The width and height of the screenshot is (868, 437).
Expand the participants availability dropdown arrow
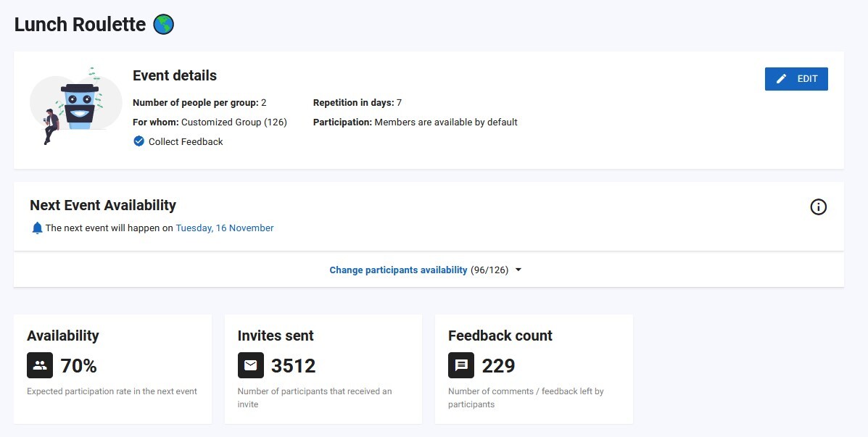[518, 270]
